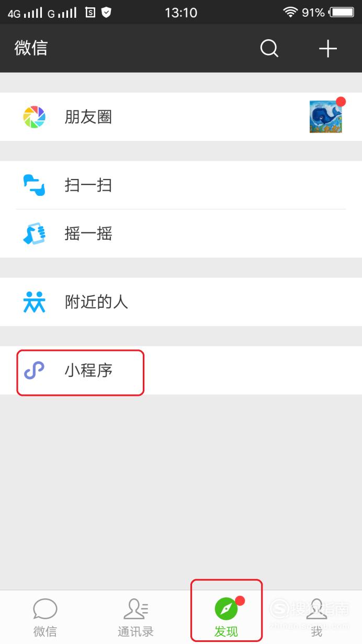Viewport: 362px width, 644px height.
Task: Tap the 发现 tab label
Action: pos(226,632)
